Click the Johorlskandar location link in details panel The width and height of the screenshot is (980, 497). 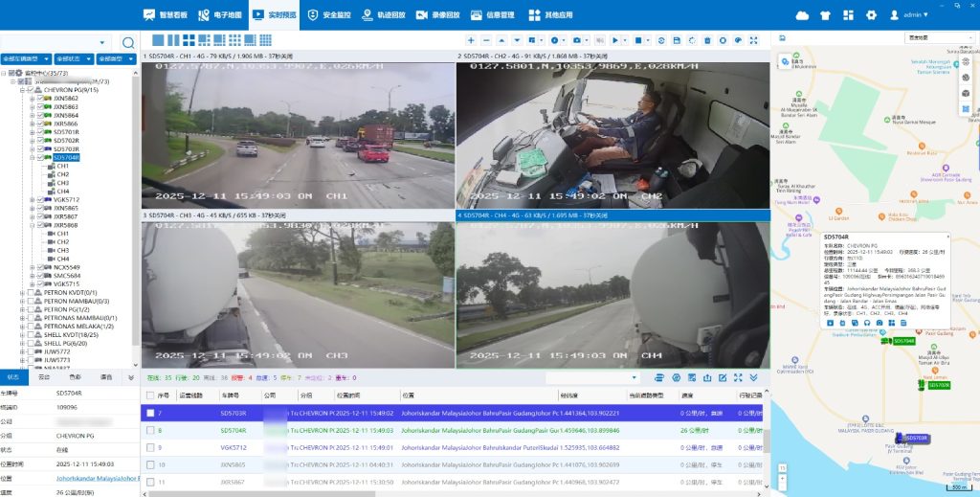97,478
